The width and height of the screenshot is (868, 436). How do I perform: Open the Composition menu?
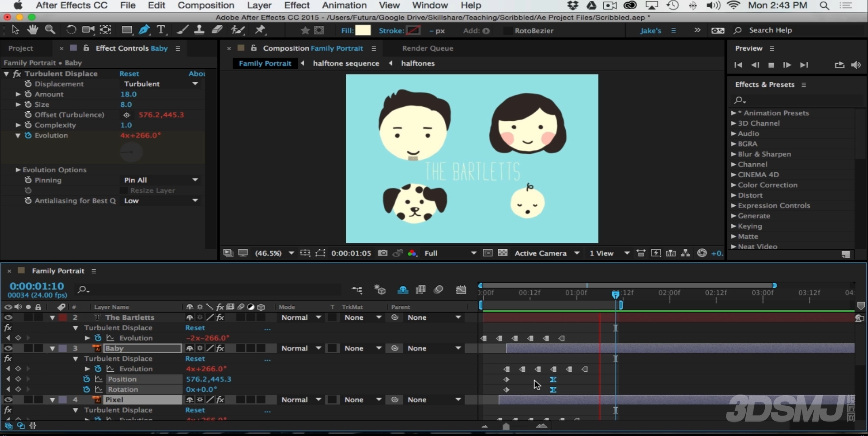(205, 5)
